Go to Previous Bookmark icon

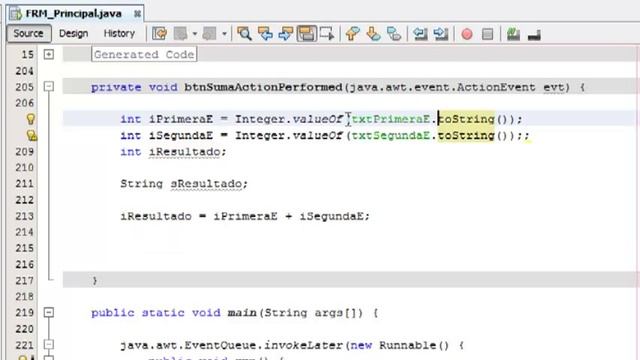[353, 33]
